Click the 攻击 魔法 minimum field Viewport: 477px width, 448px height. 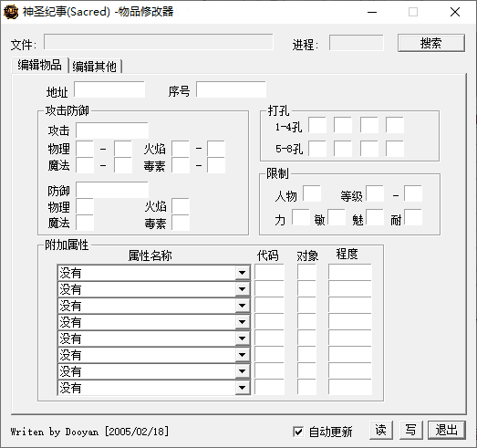[x=85, y=165]
